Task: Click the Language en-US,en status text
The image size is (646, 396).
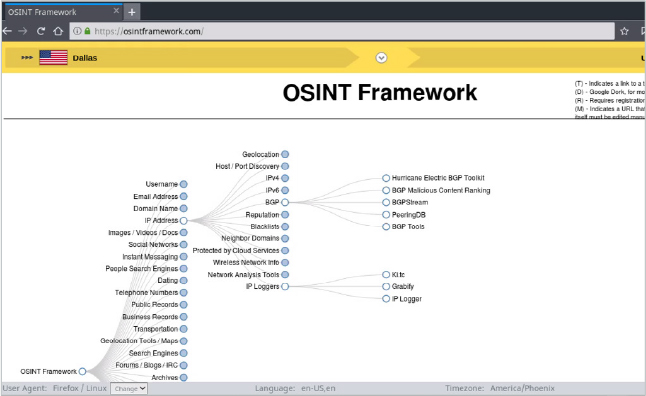Action: click(295, 388)
